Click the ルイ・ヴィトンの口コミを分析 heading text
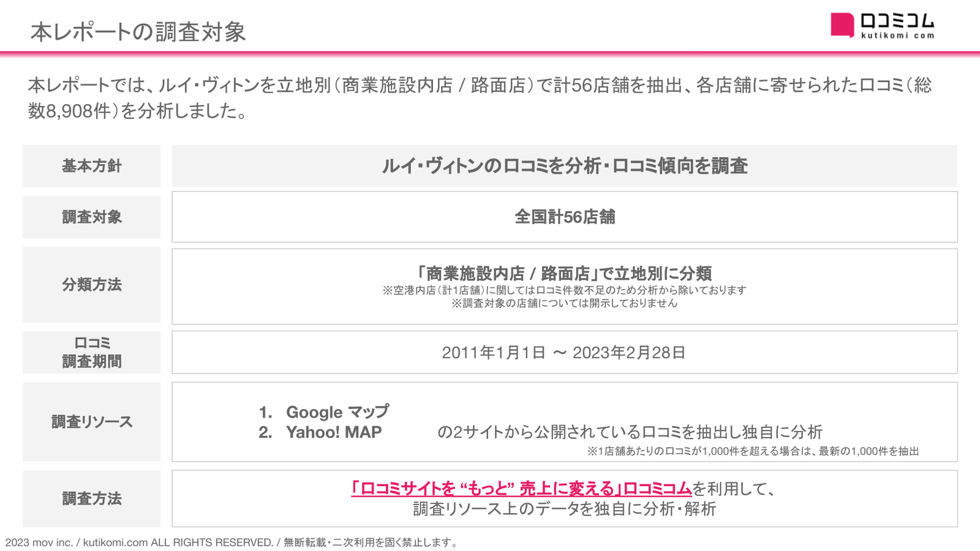The width and height of the screenshot is (980, 551). [564, 166]
